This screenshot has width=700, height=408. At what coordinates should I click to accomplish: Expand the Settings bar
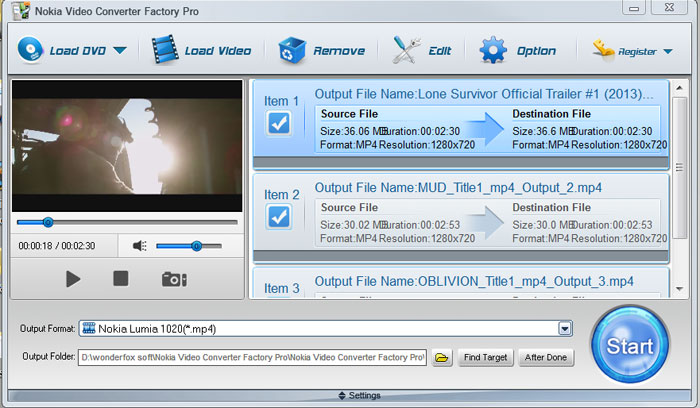(x=350, y=396)
